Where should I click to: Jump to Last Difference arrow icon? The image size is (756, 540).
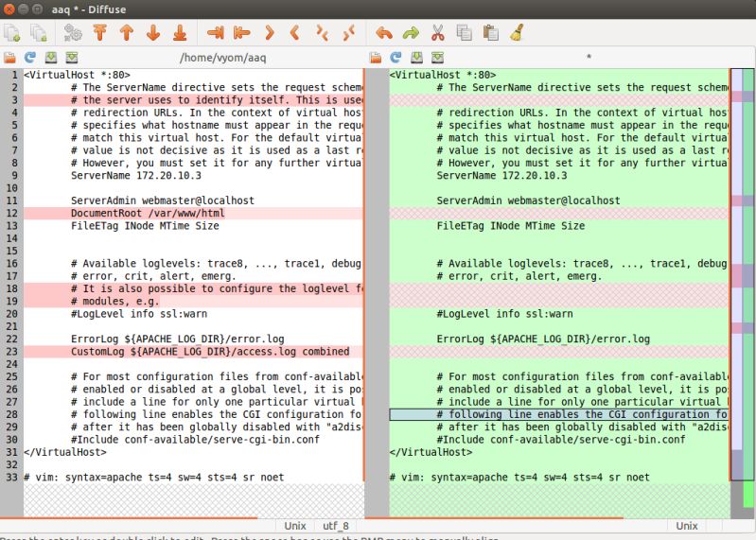click(x=180, y=33)
